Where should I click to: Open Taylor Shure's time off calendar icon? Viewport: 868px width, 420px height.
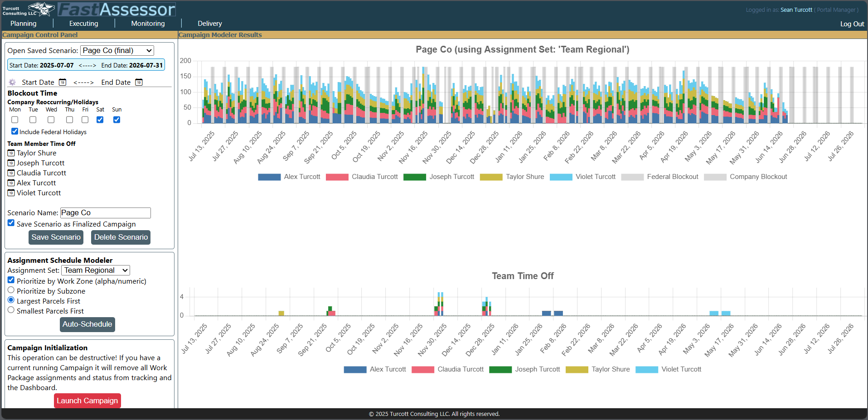point(11,153)
